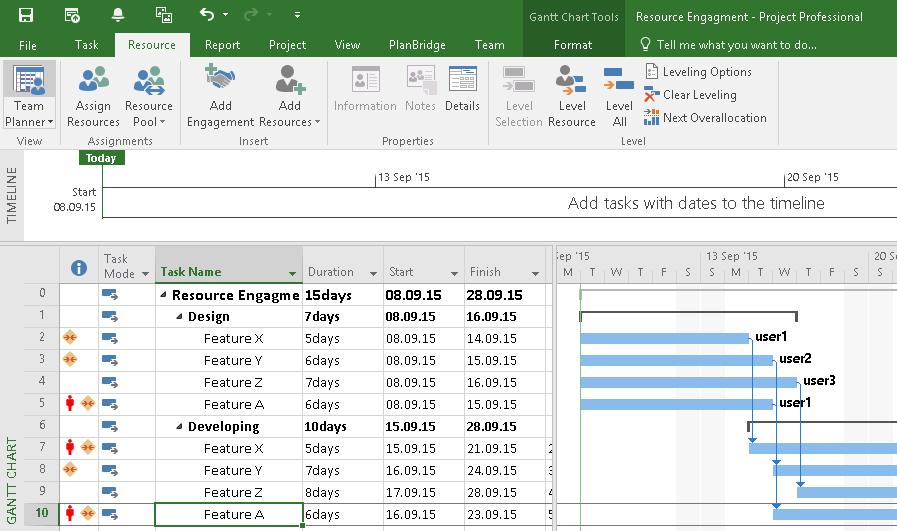
Task: Open the File menu
Action: (x=27, y=45)
